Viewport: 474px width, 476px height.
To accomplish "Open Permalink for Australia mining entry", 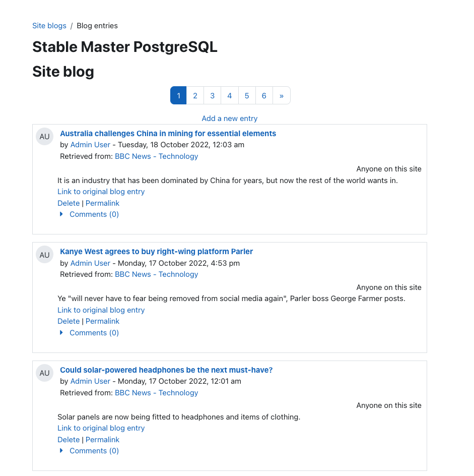I will point(102,203).
